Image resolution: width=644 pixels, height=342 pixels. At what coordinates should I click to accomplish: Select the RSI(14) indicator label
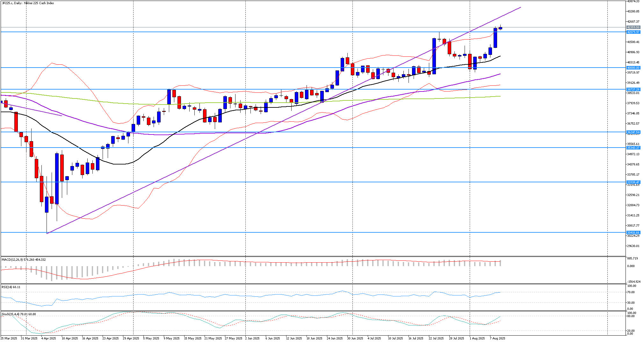[x=11, y=287]
